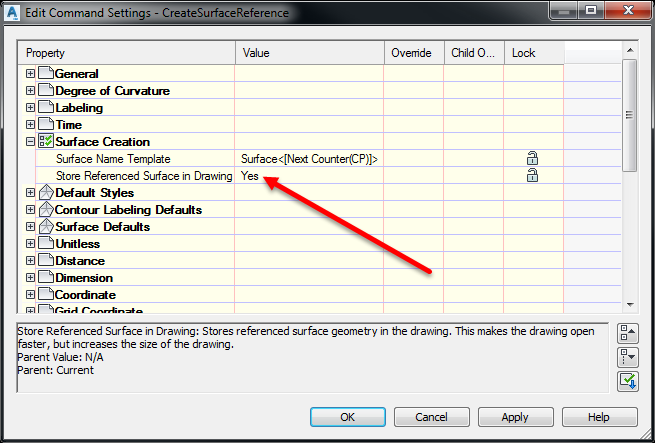Click the Override column header
Screen dimensions: 655x443
tap(414, 53)
